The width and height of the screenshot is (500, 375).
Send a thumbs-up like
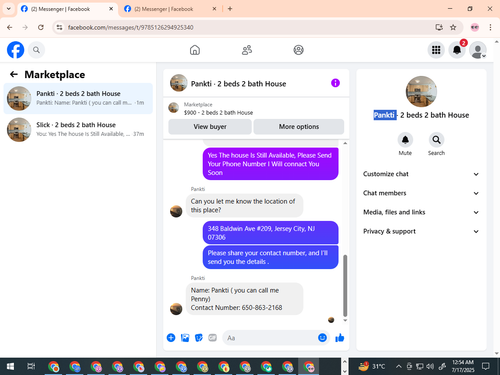click(x=340, y=338)
